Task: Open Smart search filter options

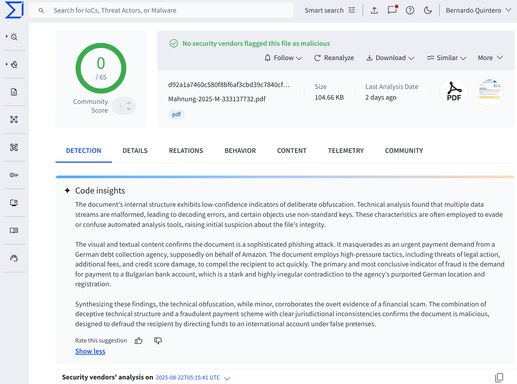Action: [329, 10]
